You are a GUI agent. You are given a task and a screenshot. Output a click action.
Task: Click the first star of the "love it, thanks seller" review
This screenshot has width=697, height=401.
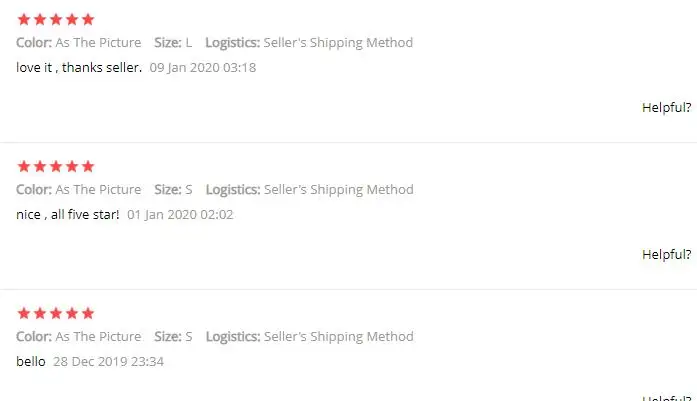click(24, 19)
